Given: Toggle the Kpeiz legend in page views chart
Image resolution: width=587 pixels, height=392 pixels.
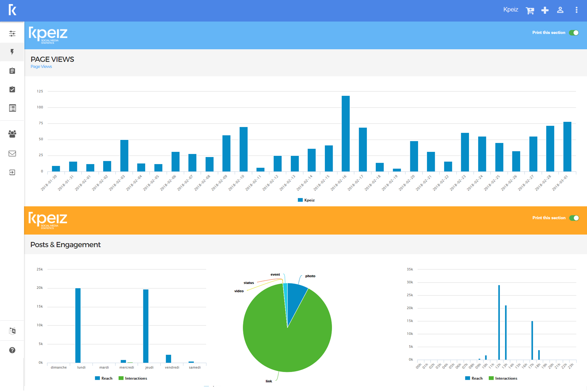Looking at the screenshot, I should [x=306, y=200].
